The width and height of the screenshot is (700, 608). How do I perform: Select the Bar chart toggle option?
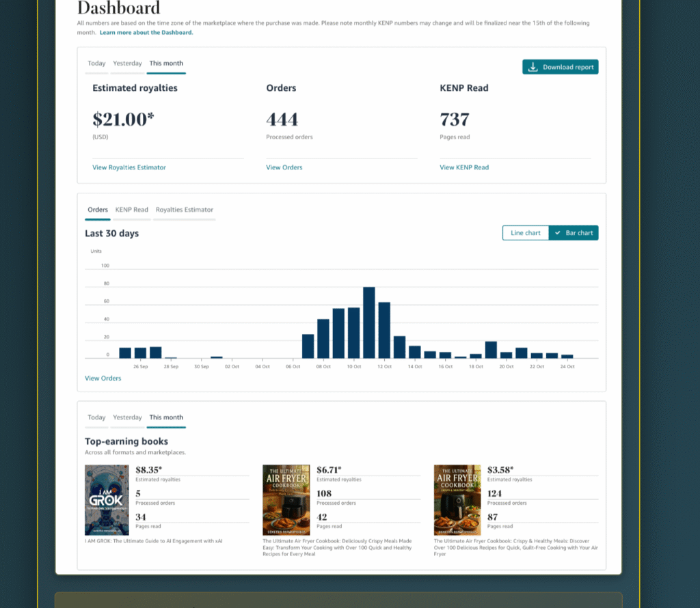click(x=574, y=233)
